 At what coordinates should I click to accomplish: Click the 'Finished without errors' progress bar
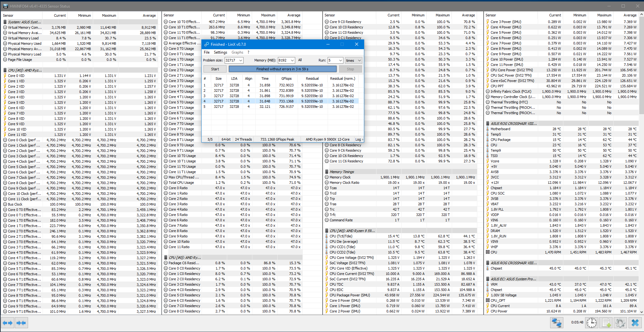[x=283, y=69]
